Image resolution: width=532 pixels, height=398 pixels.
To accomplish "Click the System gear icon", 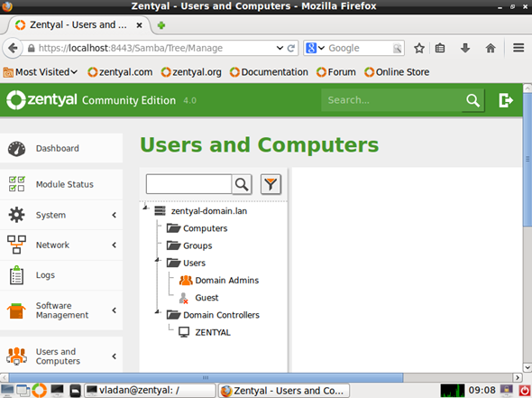I will [x=16, y=215].
